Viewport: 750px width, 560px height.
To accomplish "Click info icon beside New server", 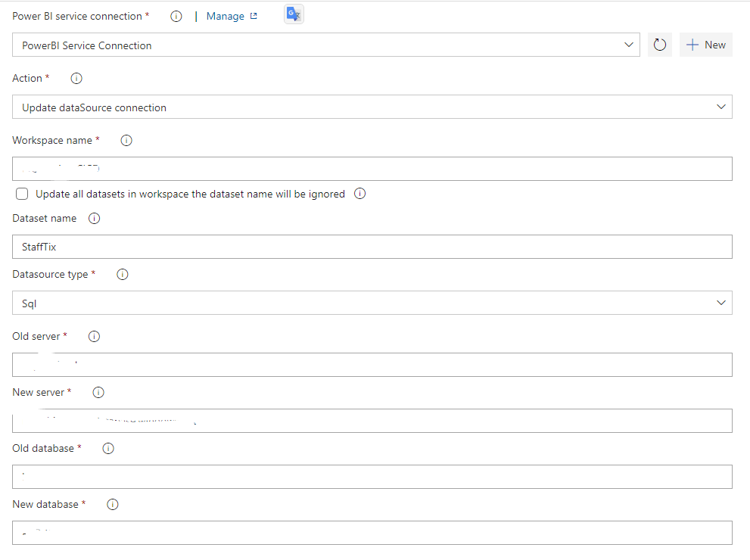I will pos(98,393).
